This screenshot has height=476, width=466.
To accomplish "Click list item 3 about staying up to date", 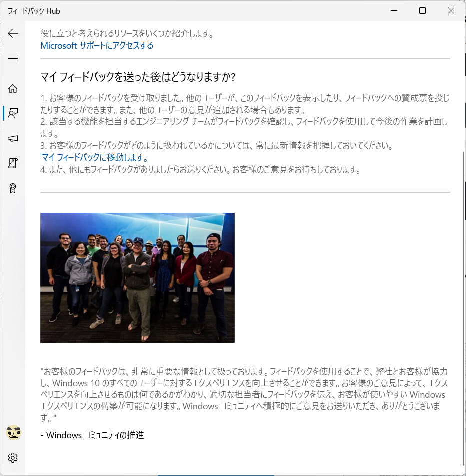I will (x=217, y=146).
